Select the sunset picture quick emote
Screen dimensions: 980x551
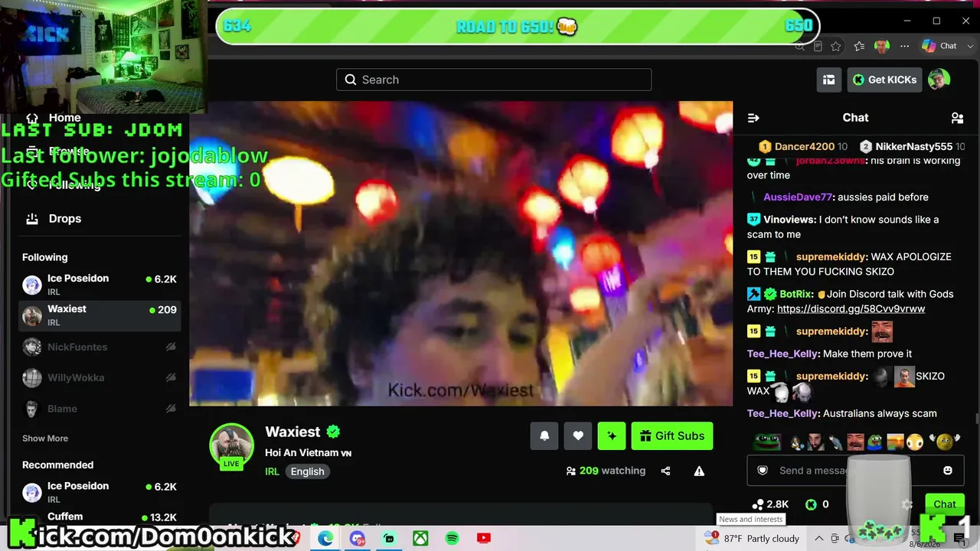coord(895,442)
